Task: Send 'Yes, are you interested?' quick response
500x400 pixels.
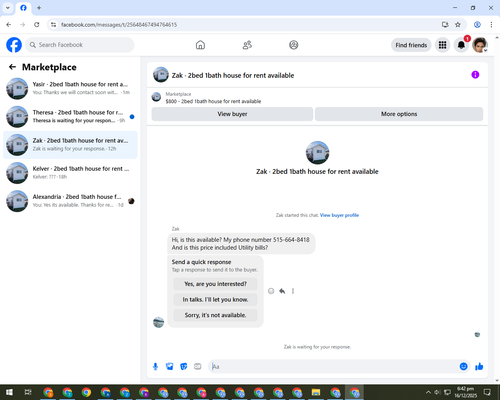Action: (x=215, y=284)
